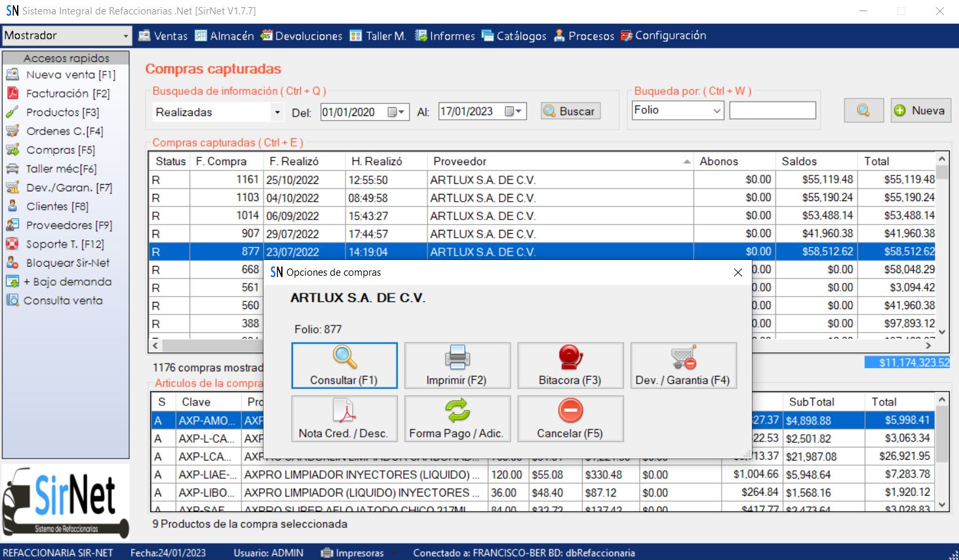
Task: Click purchases table vertical scrollbar down arrow
Action: point(942,332)
